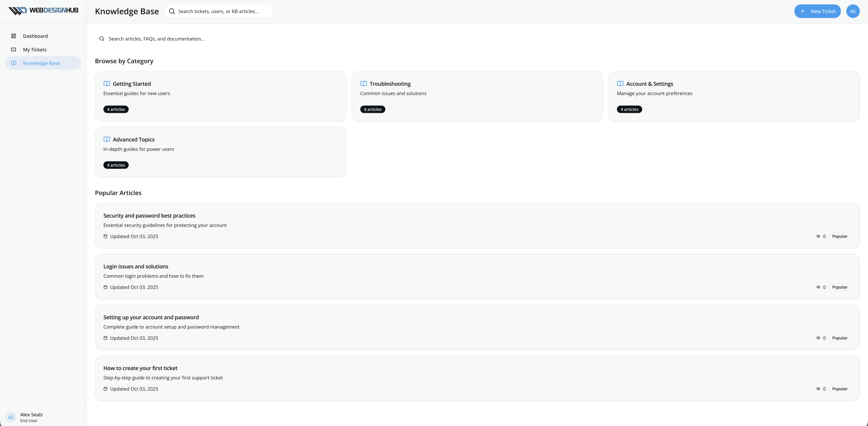Click the book icon beside Advanced Topics
The width and height of the screenshot is (868, 426).
coord(107,139)
